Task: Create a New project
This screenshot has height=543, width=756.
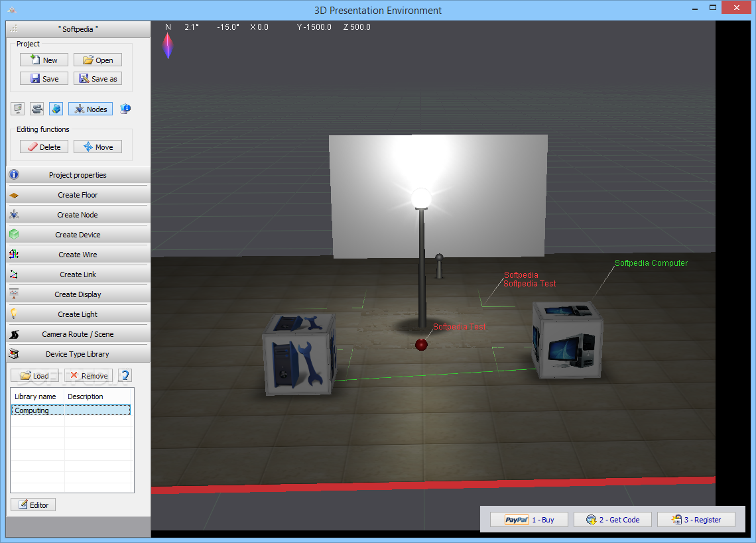Action: 44,60
